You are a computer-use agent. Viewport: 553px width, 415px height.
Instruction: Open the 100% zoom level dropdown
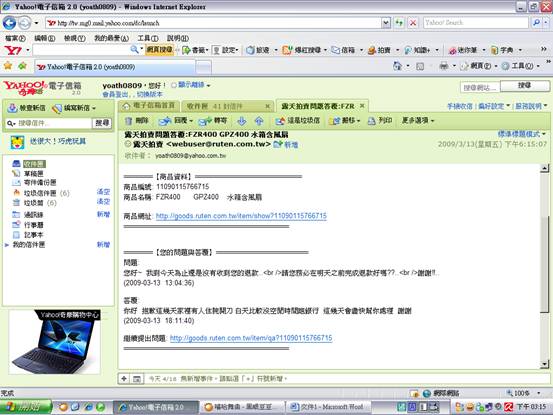[539, 393]
